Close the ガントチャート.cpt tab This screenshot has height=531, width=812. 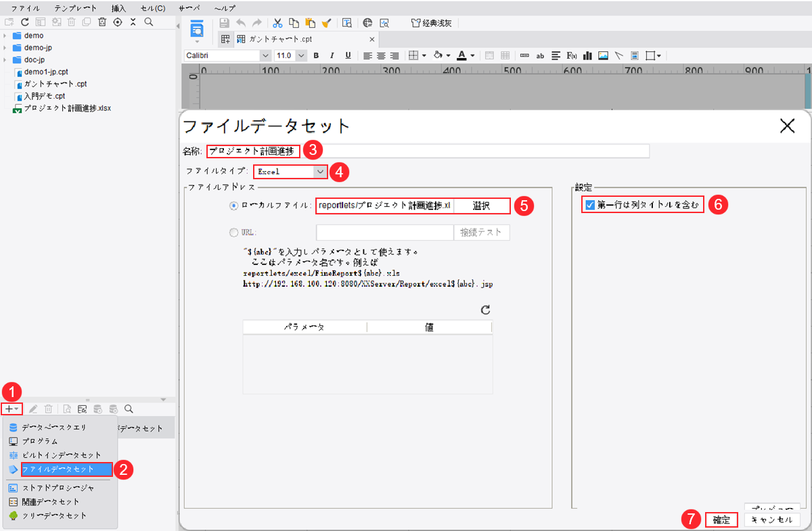(x=371, y=39)
